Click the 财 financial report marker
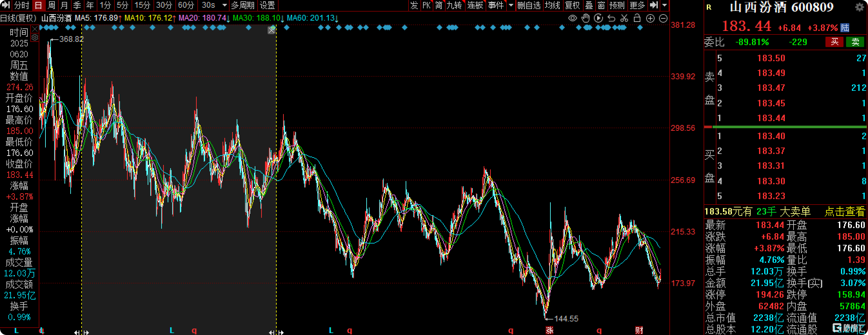This screenshot has width=868, height=335. click(639, 330)
